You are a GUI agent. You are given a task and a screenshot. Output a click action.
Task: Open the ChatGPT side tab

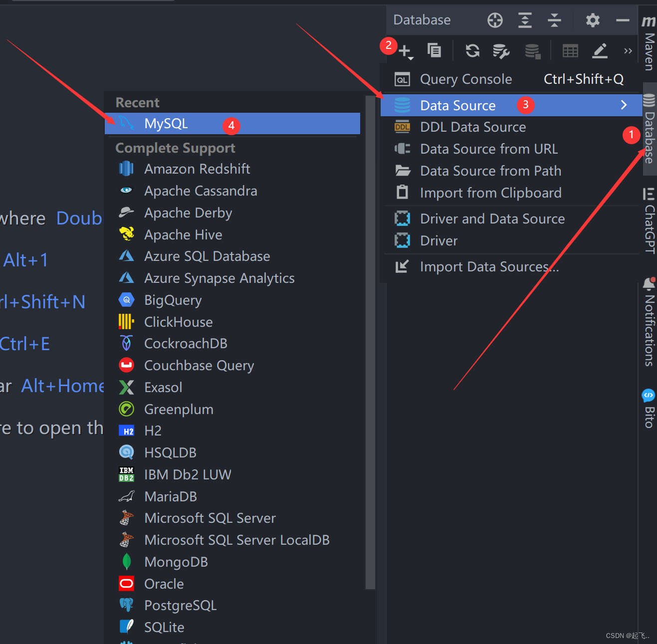pos(649,220)
